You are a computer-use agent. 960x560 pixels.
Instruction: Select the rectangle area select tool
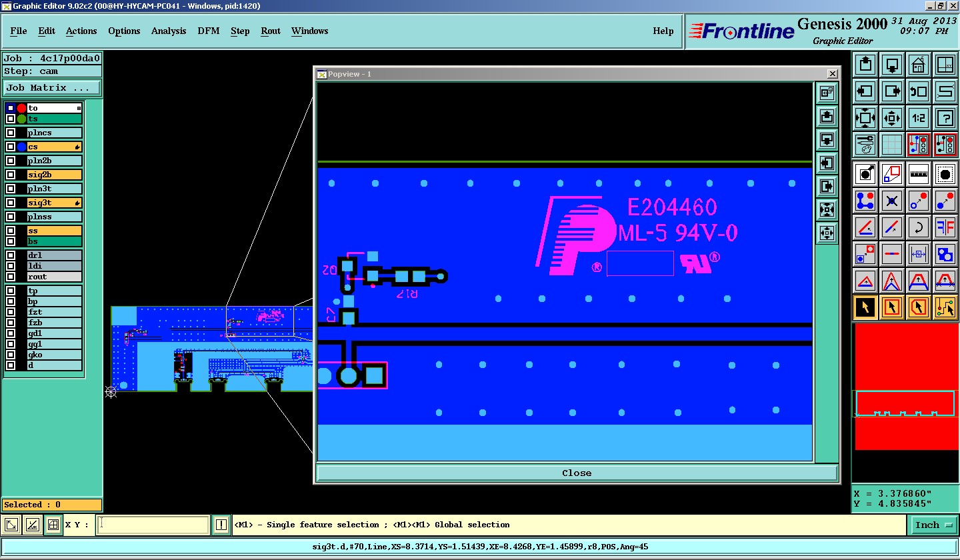(892, 307)
